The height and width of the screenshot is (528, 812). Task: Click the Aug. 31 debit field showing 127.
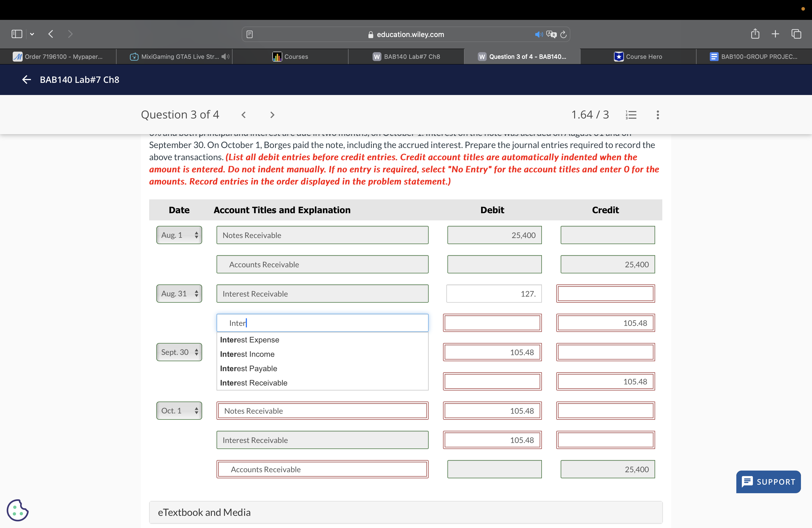[494, 294]
